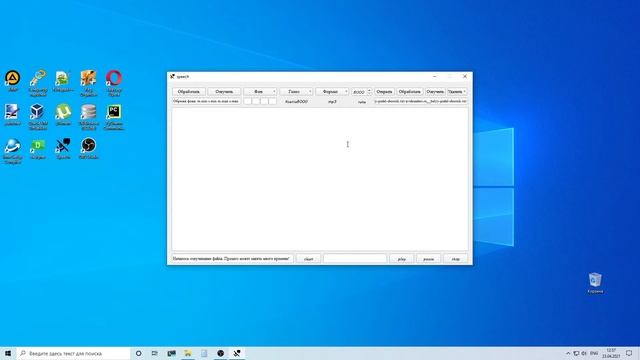Open the uTorrent desktop shortcut
640x360 pixels.
63,114
